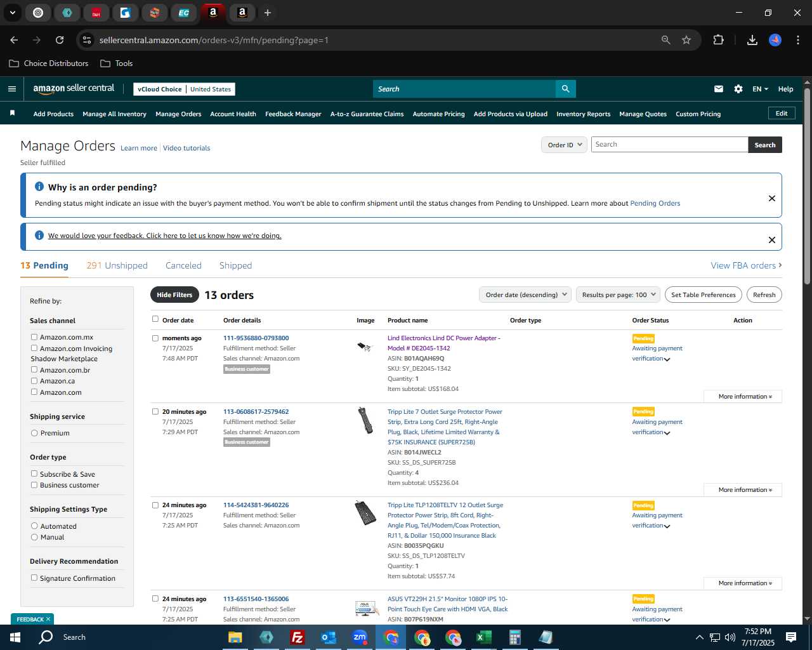Check the Signature Confirmation filter
Screen dimensions: 812x650
click(34, 578)
